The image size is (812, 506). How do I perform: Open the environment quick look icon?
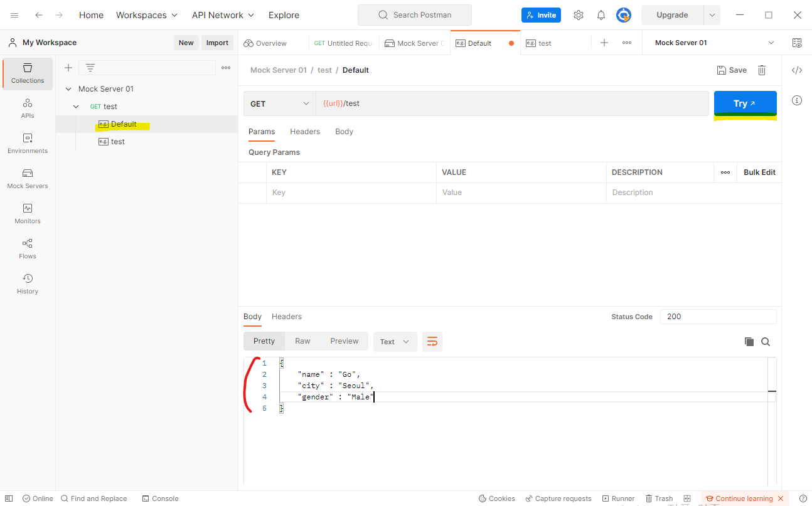pyautogui.click(x=797, y=43)
